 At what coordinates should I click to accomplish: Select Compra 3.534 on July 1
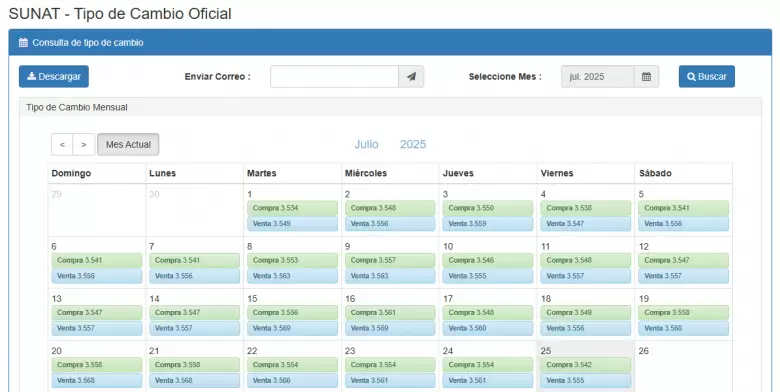click(292, 208)
